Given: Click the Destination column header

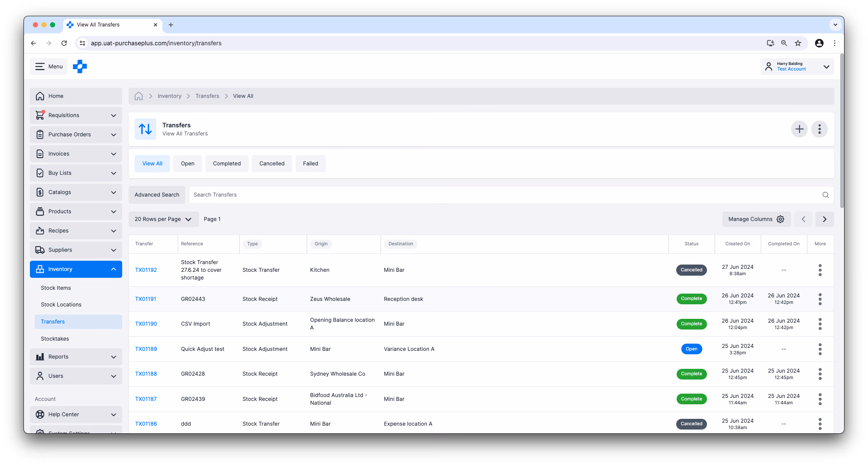Looking at the screenshot, I should point(401,244).
